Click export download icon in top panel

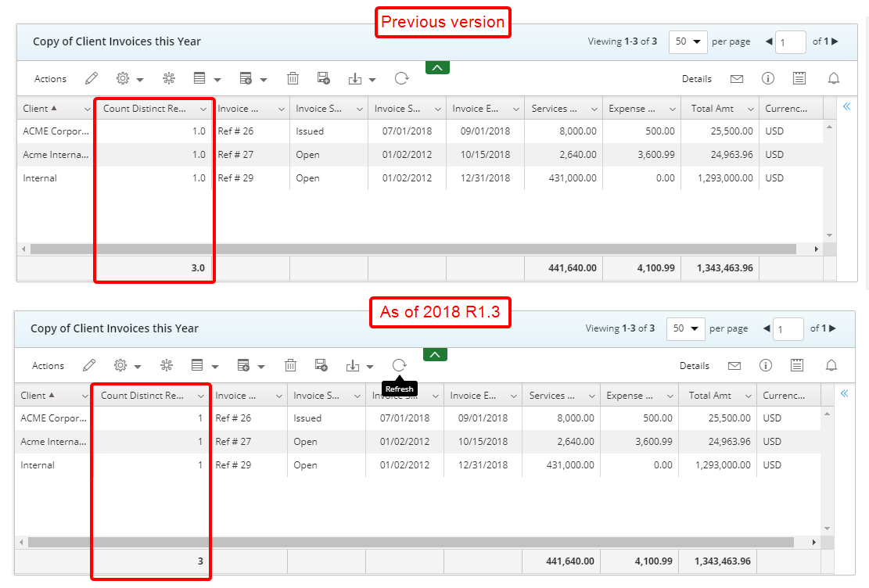[354, 79]
